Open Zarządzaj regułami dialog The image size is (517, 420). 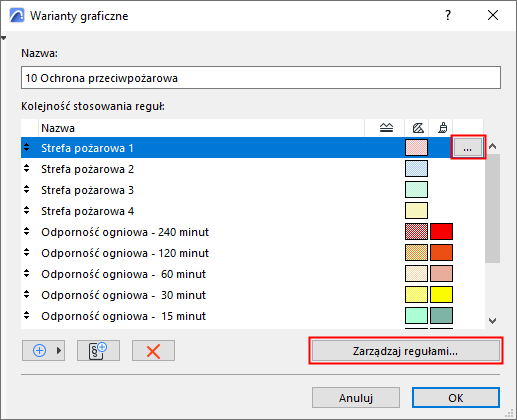click(x=406, y=351)
